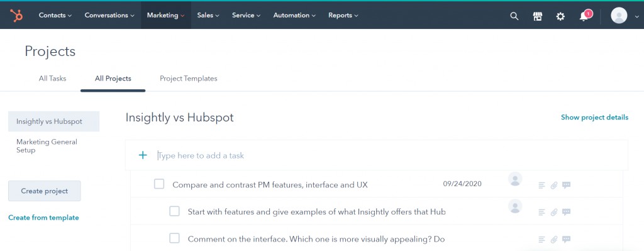Click assignee avatar on Start with features task
644x251 pixels.
[515, 206]
